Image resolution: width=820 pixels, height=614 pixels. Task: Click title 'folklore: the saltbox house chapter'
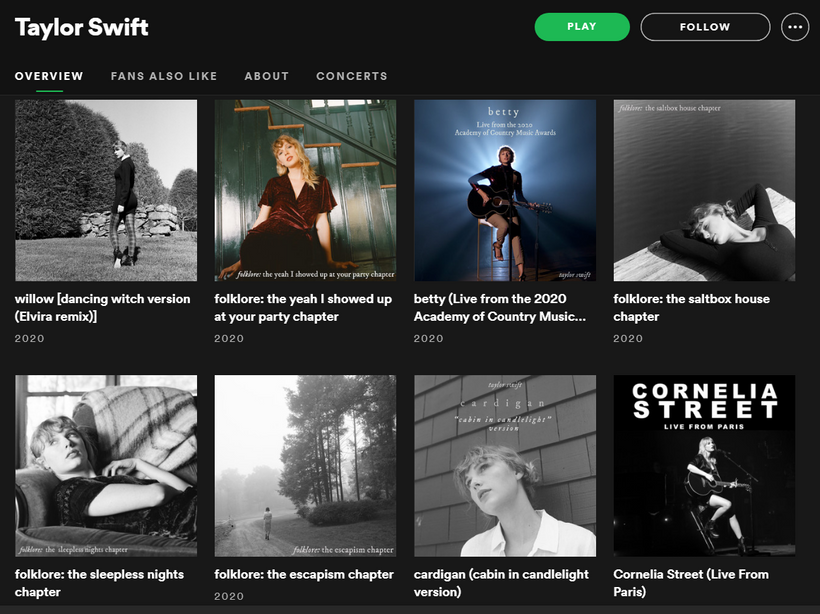(691, 308)
